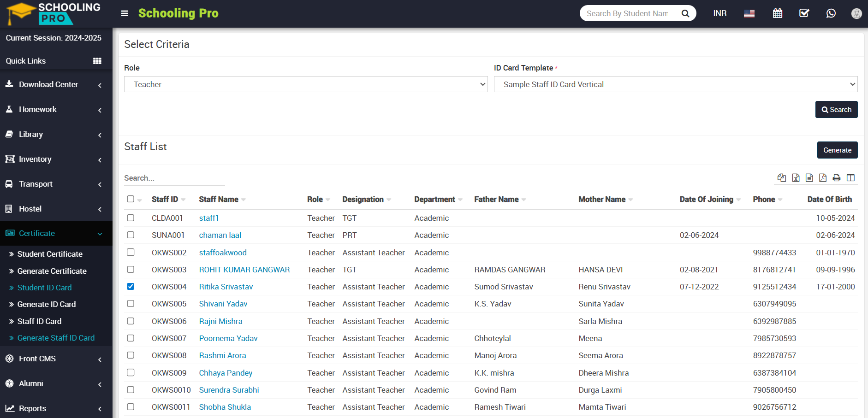Open Chhaya Pandey staff profile link
Viewport: 868px width, 418px height.
(x=226, y=373)
